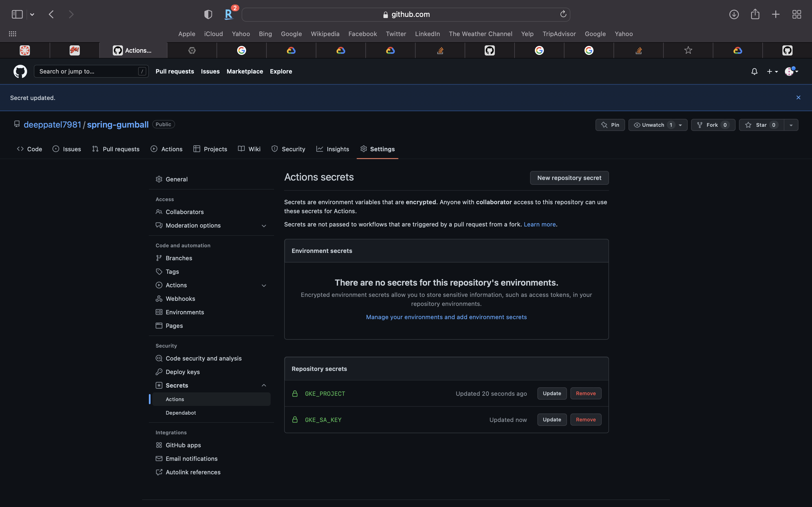The image size is (812, 507).
Task: Toggle Safari sidebar icon
Action: pyautogui.click(x=17, y=14)
